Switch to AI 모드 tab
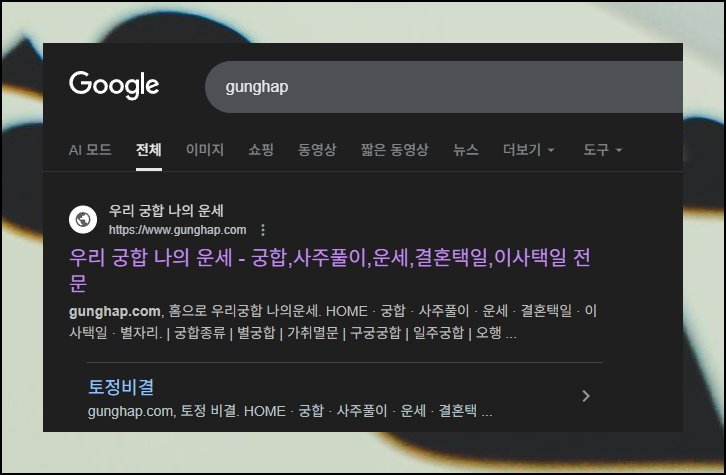Image resolution: width=726 pixels, height=475 pixels. pyautogui.click(x=90, y=150)
